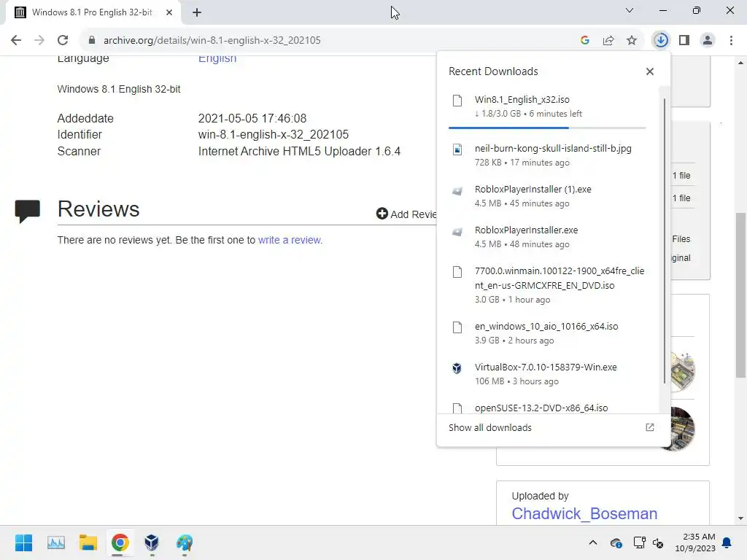Click the network tray icon
747x560 pixels.
click(639, 542)
